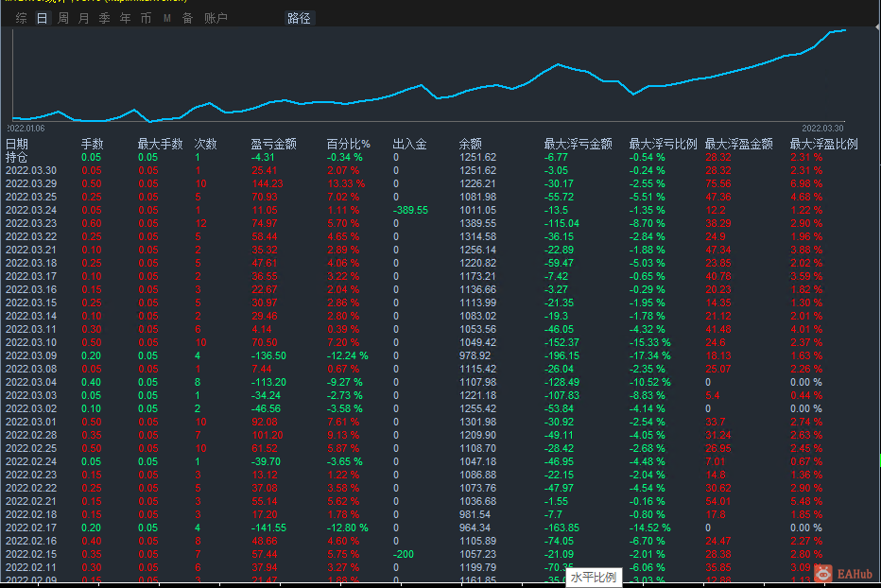The image size is (881, 588).
Task: Click the -17.34 % floating loss ratio
Action: click(x=649, y=355)
